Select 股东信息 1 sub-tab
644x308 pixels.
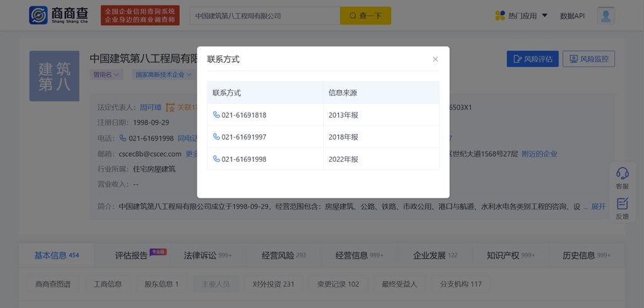click(x=162, y=283)
